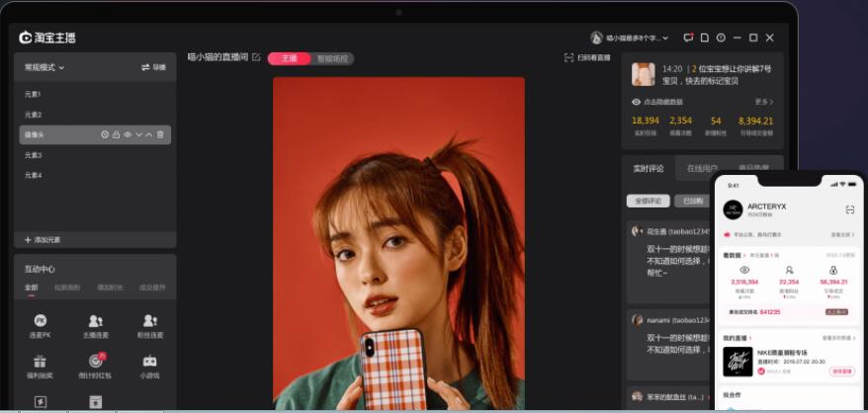The image size is (868, 413).
Task: Select 已加购 filter button
Action: pos(692,201)
